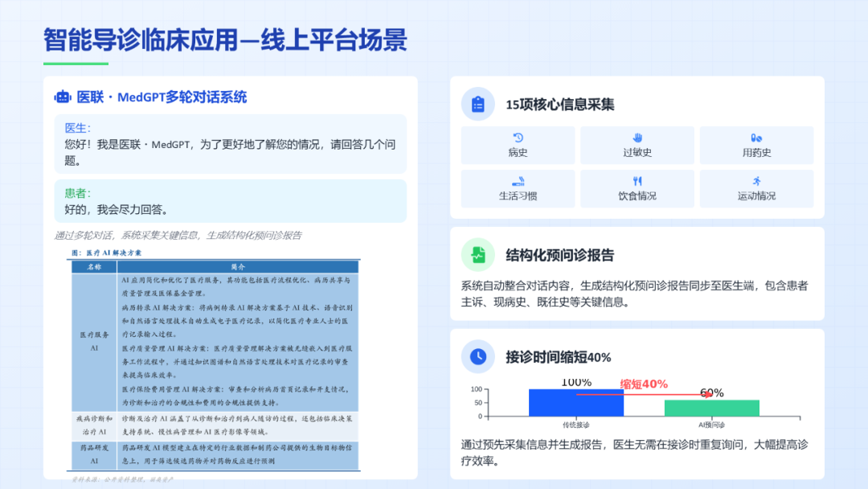
Task: Select the pill icon above 用药史
Action: [x=756, y=138]
